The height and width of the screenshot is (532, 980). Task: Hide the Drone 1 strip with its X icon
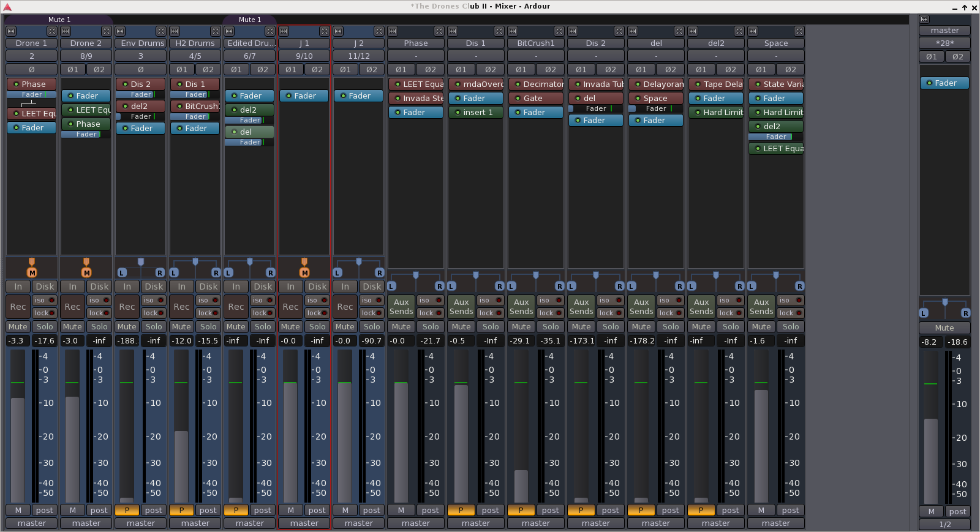tap(51, 31)
